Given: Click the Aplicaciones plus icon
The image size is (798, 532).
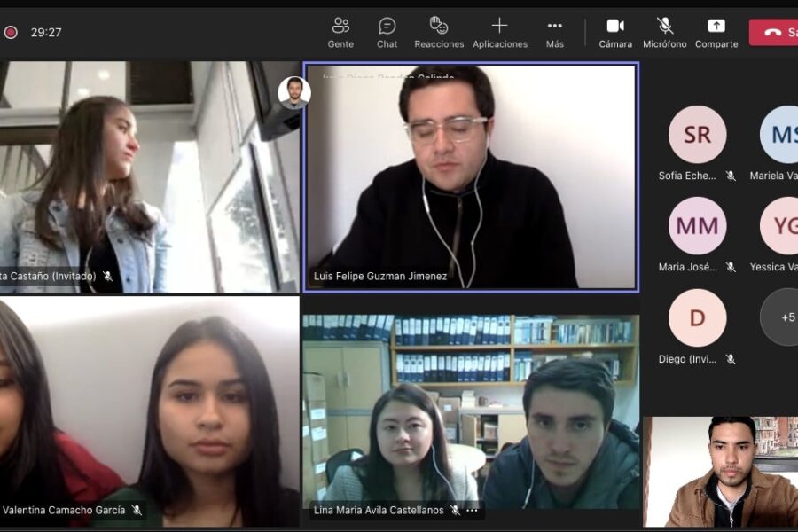Looking at the screenshot, I should (x=499, y=26).
